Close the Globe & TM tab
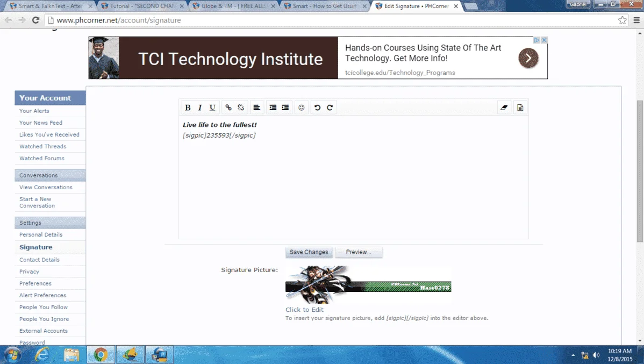This screenshot has width=644, height=364. (273, 6)
